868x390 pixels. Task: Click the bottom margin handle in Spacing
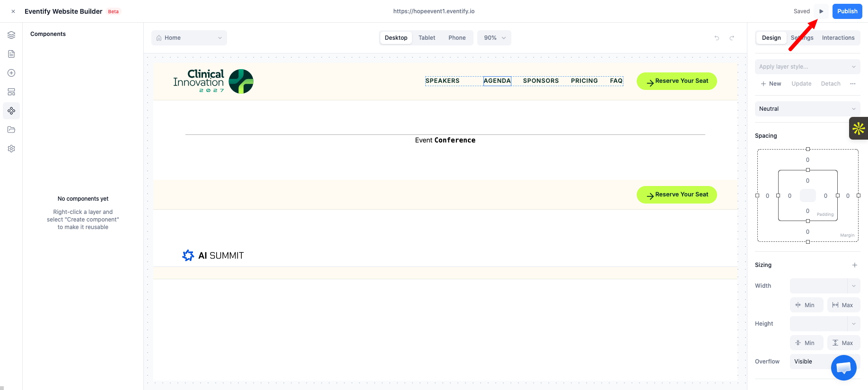point(808,242)
